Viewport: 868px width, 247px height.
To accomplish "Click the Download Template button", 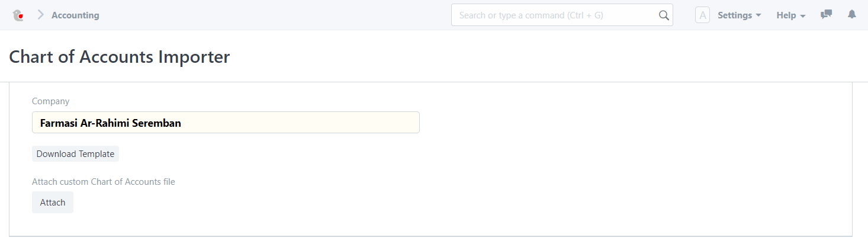I will [75, 154].
